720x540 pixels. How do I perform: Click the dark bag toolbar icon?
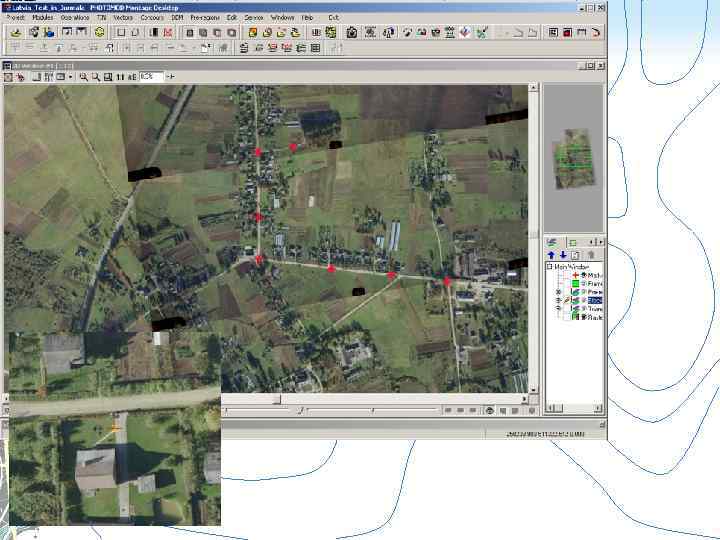point(435,32)
